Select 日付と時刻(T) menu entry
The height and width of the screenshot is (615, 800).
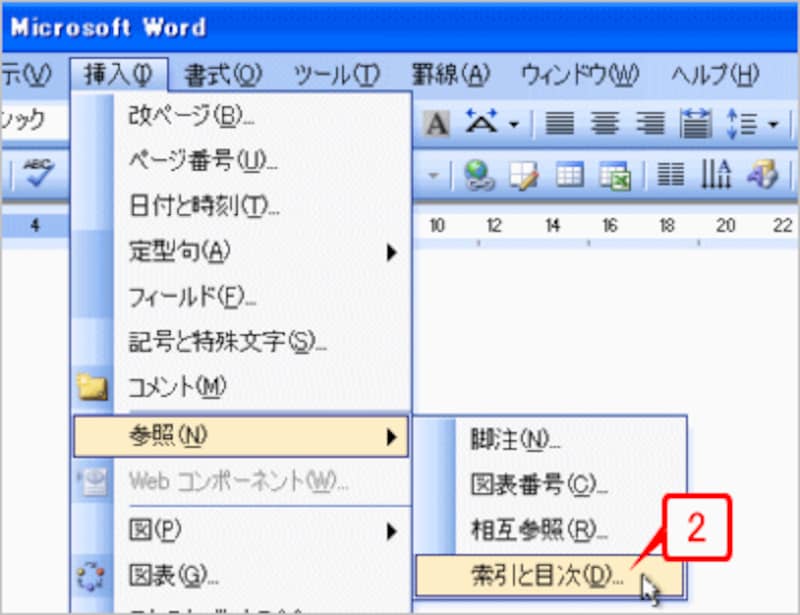(x=241, y=206)
